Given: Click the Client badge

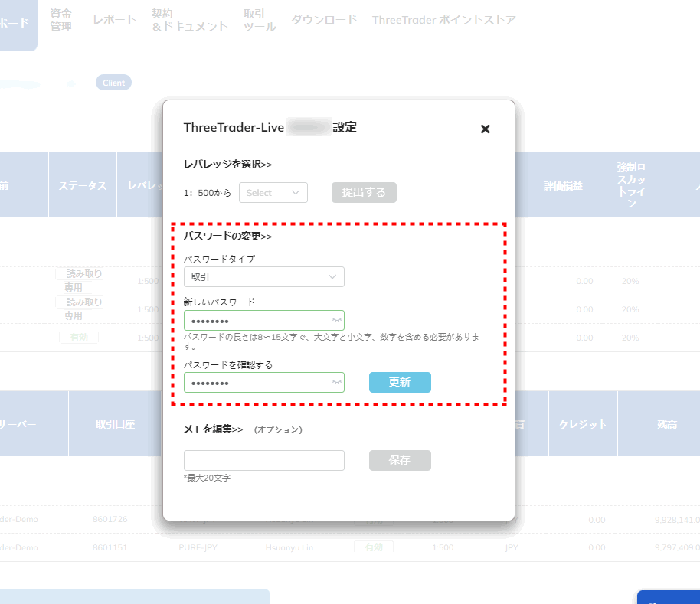Looking at the screenshot, I should (114, 83).
